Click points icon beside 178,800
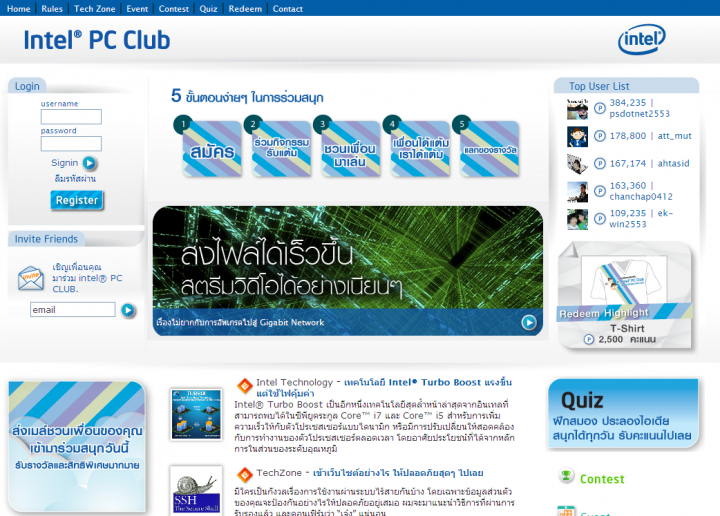 tap(600, 136)
